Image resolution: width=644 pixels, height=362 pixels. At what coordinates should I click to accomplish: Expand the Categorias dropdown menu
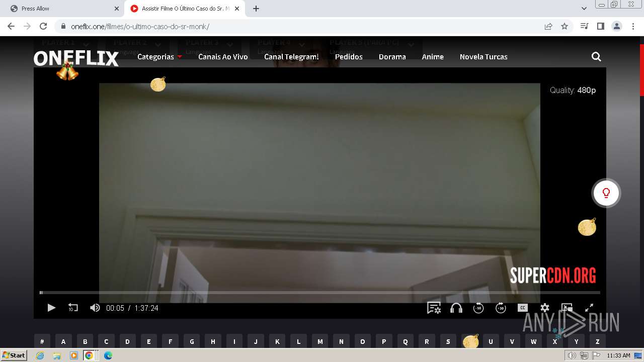tap(159, 57)
